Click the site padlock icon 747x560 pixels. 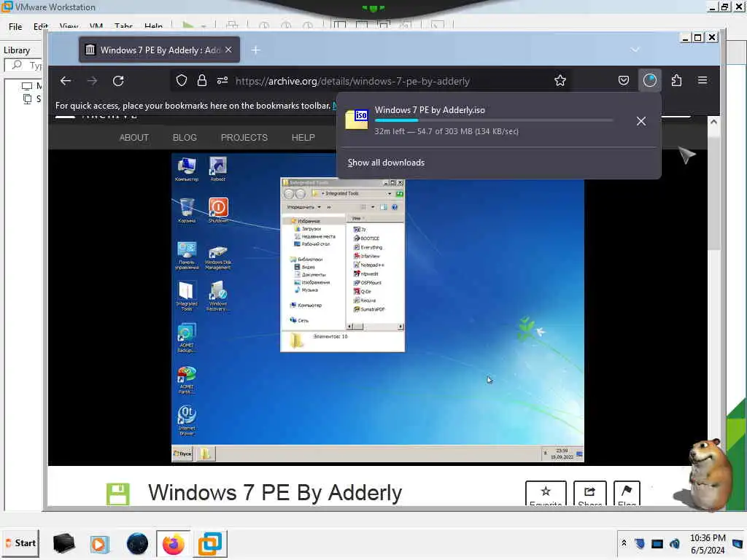202,80
